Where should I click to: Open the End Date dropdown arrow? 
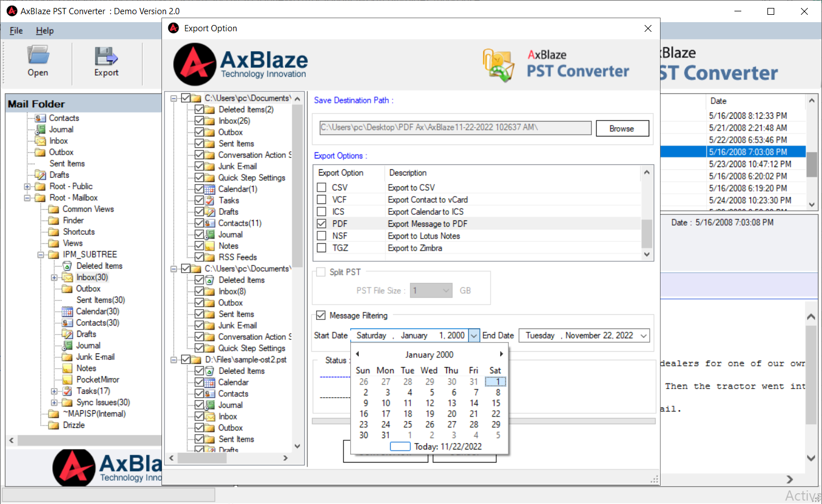tap(644, 336)
